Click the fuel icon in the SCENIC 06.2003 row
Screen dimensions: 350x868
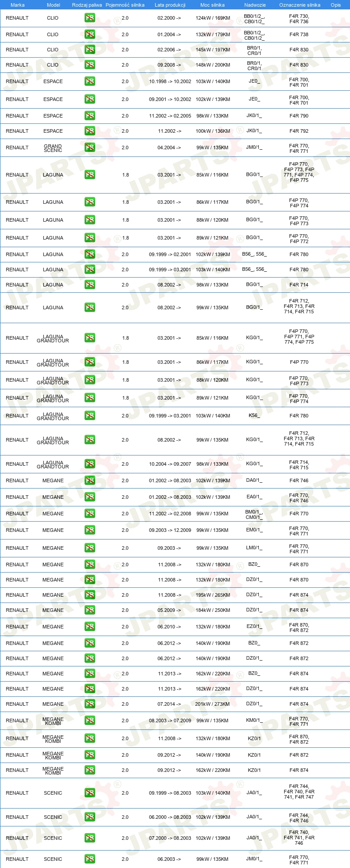pyautogui.click(x=90, y=859)
